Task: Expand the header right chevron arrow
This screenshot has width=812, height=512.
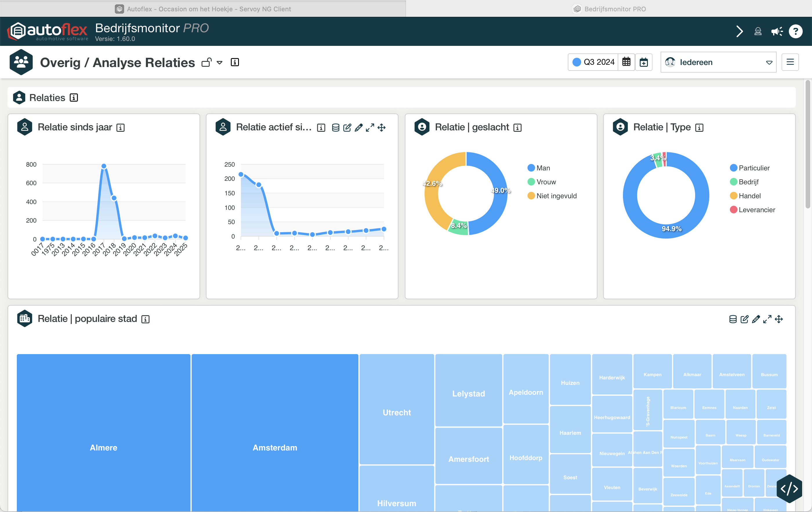Action: coord(739,32)
